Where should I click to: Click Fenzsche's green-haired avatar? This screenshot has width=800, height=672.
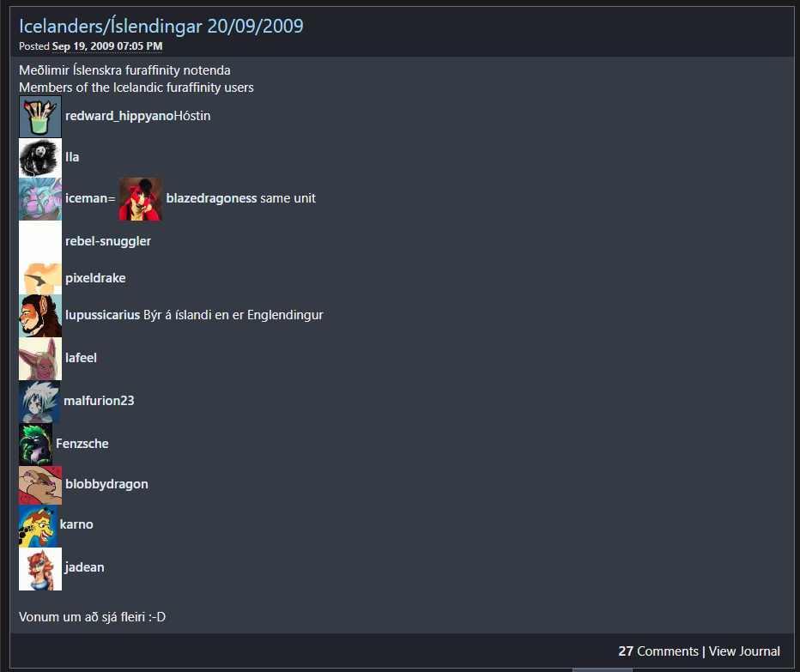[36, 445]
